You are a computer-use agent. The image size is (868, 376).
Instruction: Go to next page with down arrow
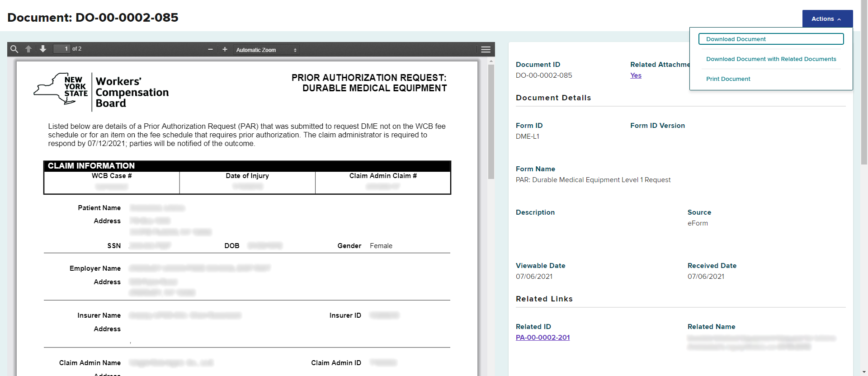pyautogui.click(x=43, y=49)
